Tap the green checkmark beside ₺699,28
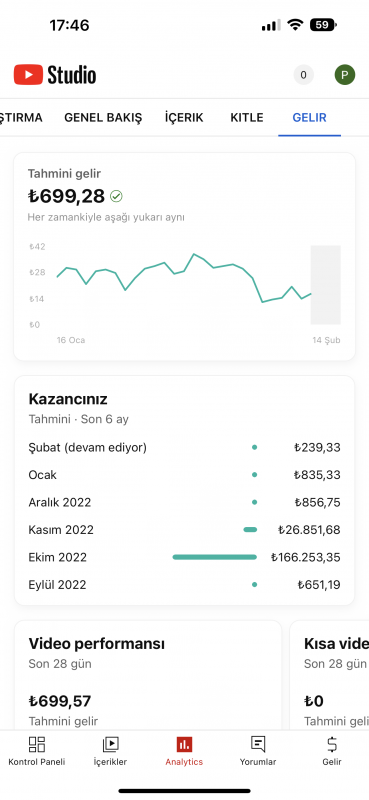Image resolution: width=369 pixels, height=800 pixels. 116,196
